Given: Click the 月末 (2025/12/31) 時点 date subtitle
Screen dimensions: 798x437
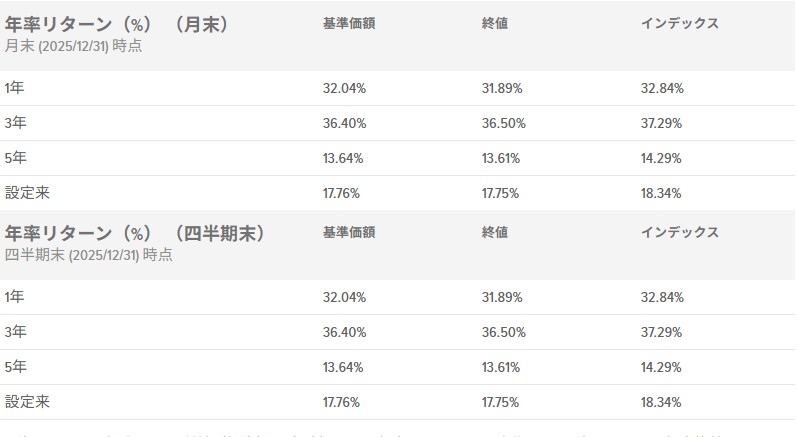Looking at the screenshot, I should tap(73, 46).
